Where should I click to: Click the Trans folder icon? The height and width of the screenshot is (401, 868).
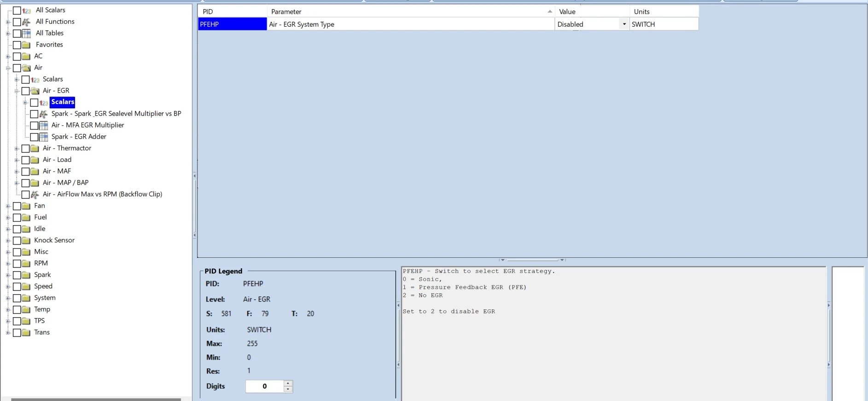(26, 332)
